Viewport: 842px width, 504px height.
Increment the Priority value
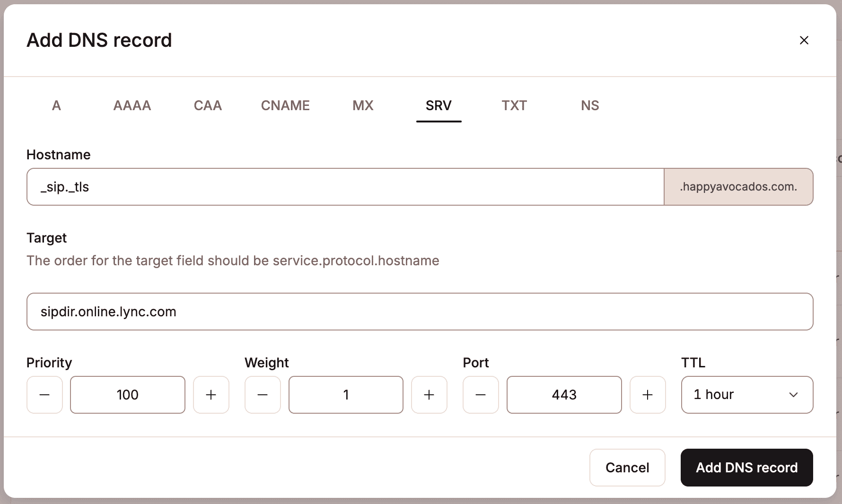[211, 395]
